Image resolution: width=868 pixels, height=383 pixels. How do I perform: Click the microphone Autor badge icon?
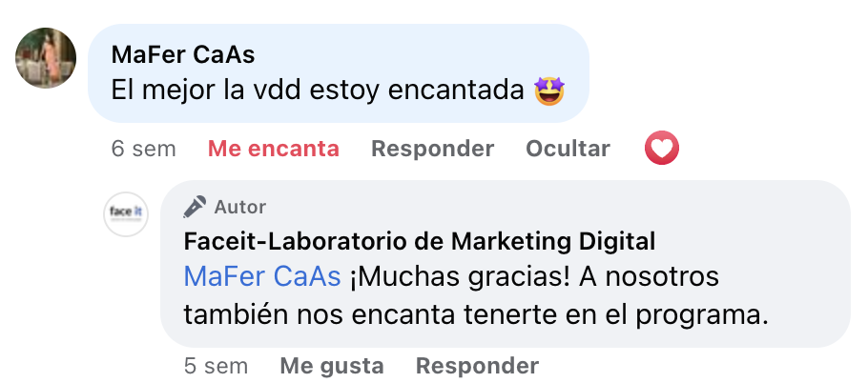(x=195, y=207)
